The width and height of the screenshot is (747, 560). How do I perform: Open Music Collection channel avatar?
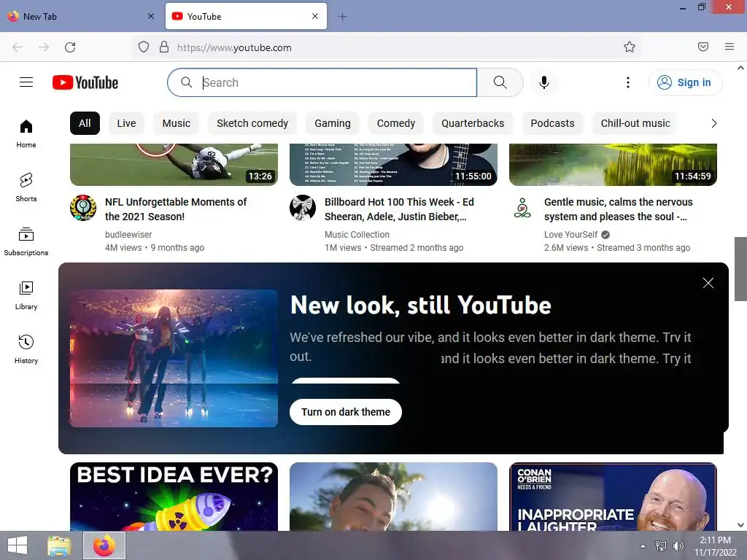303,208
